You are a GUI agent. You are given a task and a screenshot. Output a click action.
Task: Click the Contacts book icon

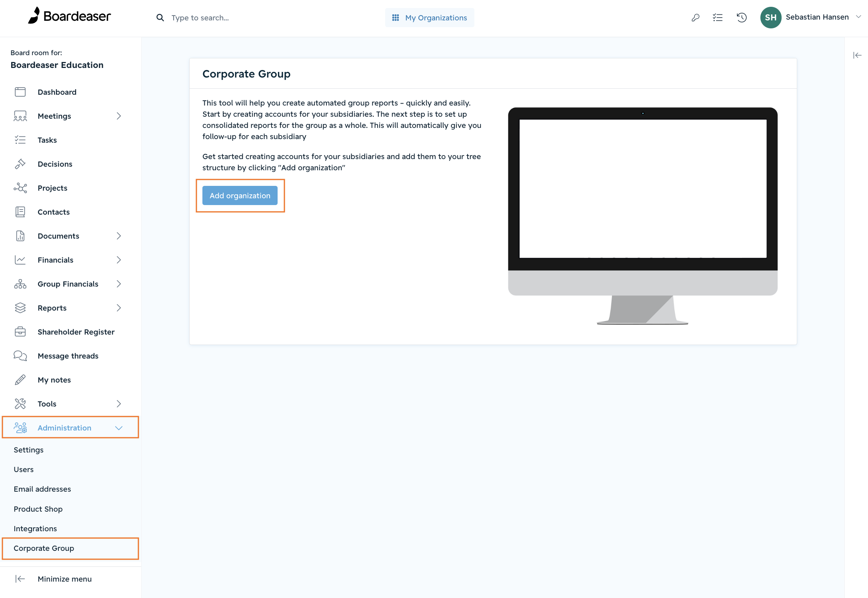point(20,212)
